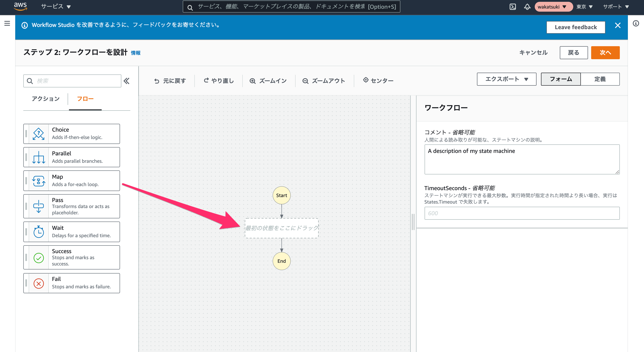The width and height of the screenshot is (644, 352).
Task: Select the Fail state icon
Action: coord(39,283)
